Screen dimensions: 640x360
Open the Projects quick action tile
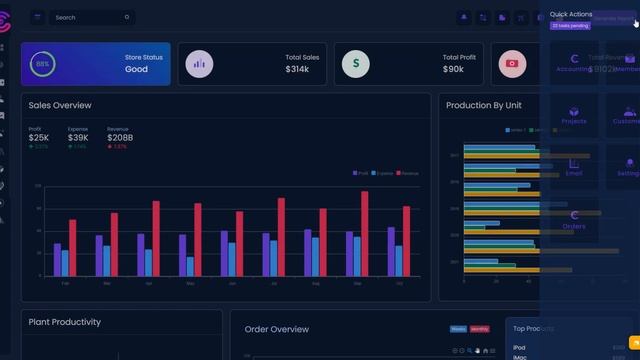(x=574, y=115)
